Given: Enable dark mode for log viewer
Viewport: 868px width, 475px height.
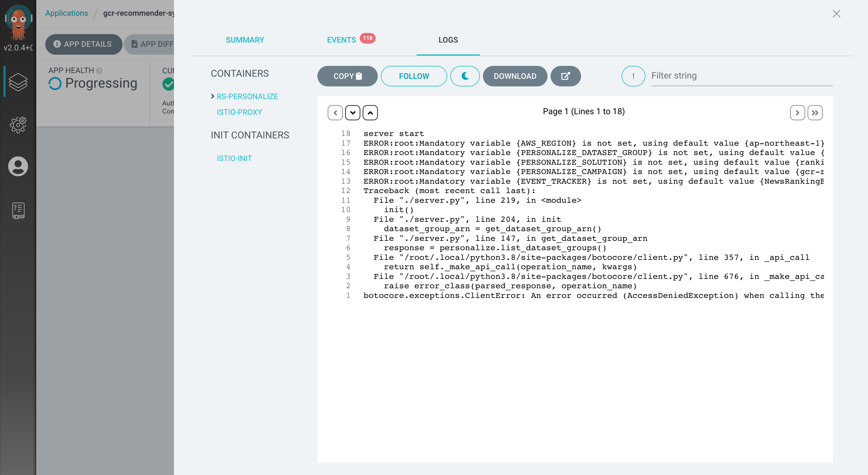Looking at the screenshot, I should tap(465, 76).
